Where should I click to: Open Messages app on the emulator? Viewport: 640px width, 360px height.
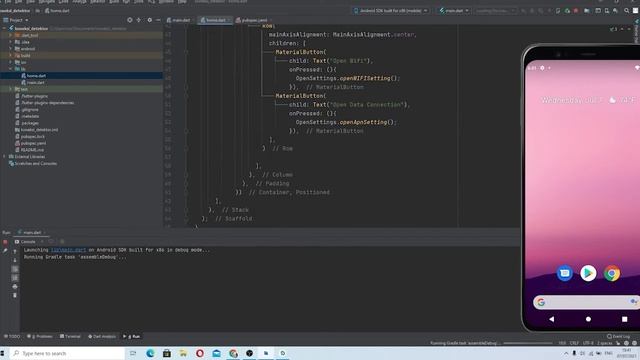pyautogui.click(x=564, y=273)
